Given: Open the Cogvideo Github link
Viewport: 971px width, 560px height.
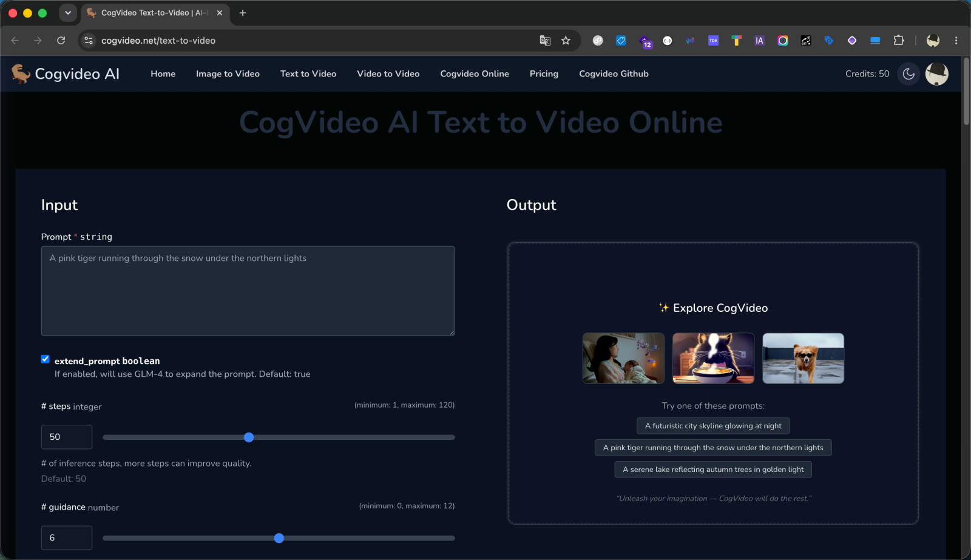Looking at the screenshot, I should point(614,74).
